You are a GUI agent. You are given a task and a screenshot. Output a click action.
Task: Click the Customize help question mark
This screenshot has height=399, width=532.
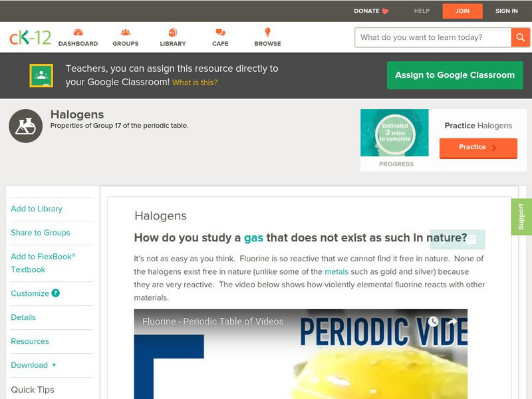(55, 293)
